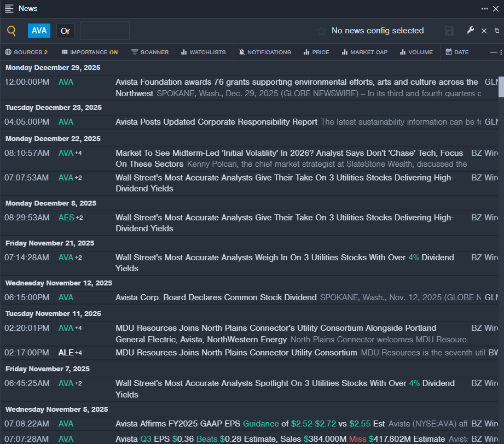Open the Date filter
Screen dimensions: 504x444
[457, 52]
